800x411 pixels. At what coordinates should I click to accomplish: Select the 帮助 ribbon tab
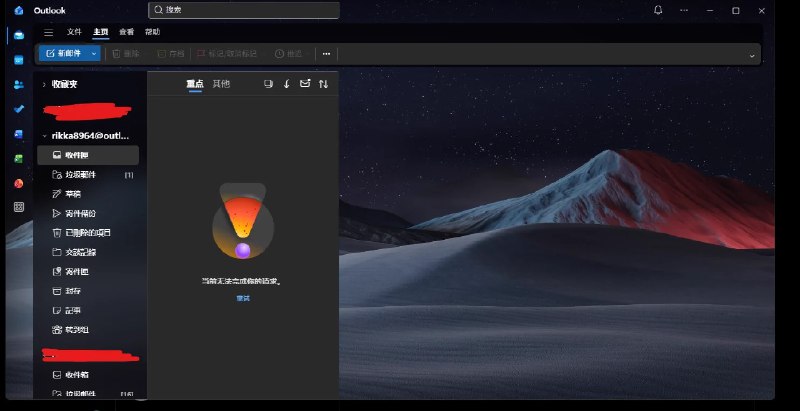pyautogui.click(x=153, y=32)
